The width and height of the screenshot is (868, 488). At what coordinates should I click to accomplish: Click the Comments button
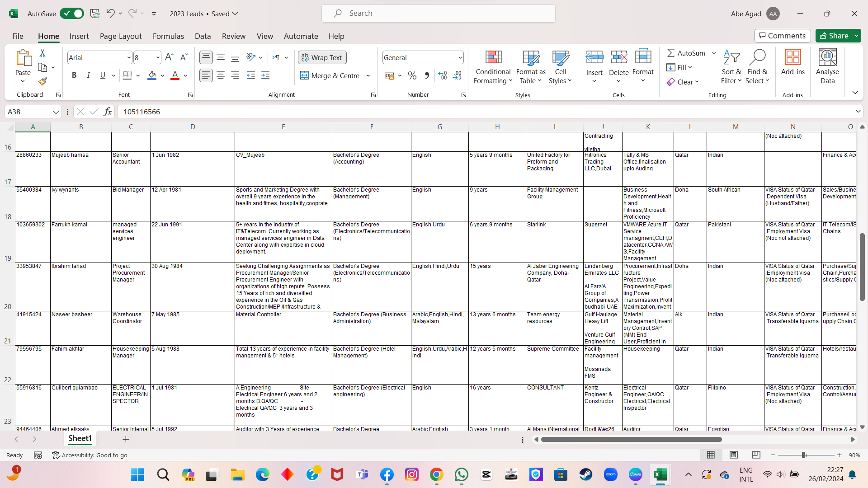782,36
